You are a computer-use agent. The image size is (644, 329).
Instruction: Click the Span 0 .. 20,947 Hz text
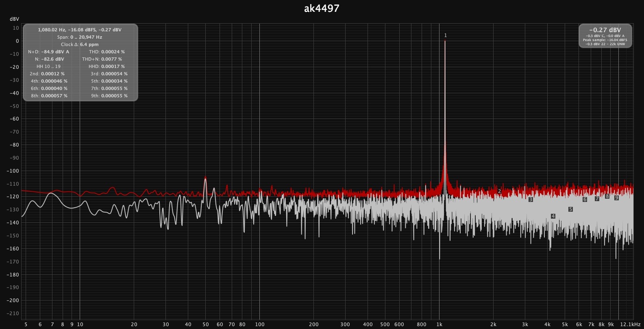(x=80, y=37)
